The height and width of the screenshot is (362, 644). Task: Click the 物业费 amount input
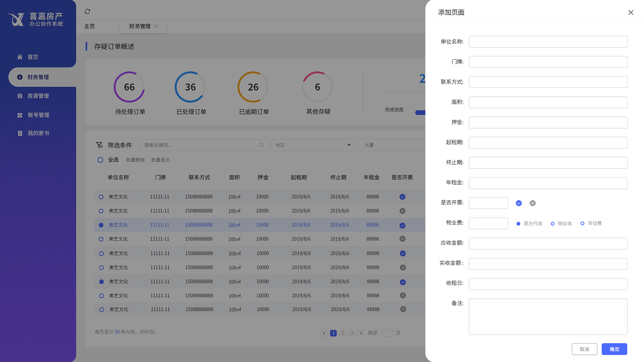tap(488, 223)
